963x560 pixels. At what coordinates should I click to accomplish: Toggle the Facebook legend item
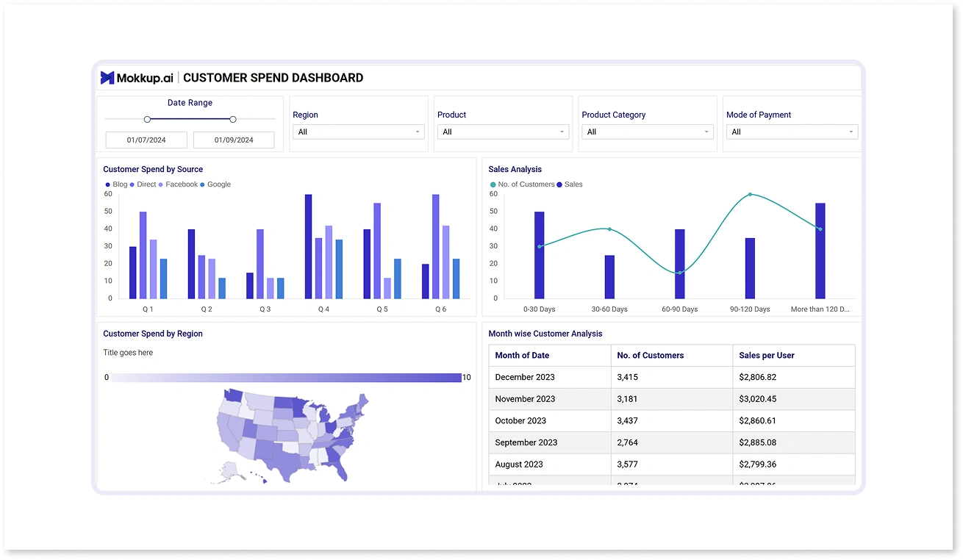pos(178,184)
